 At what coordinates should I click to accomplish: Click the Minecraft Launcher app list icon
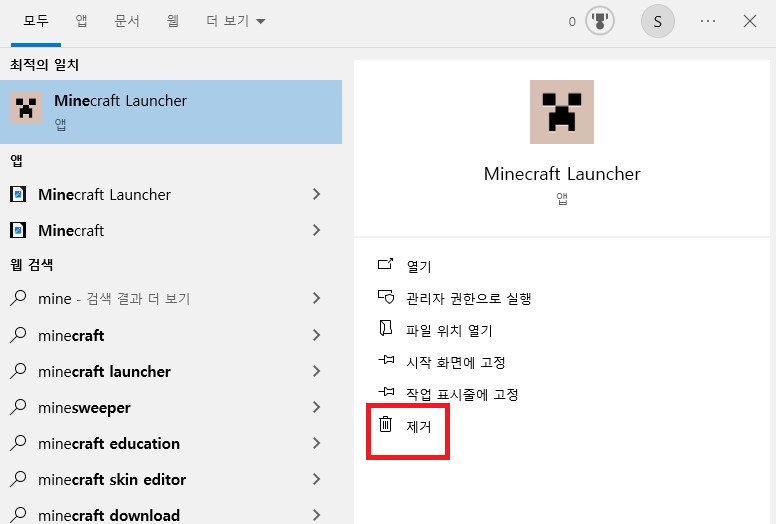[18, 194]
